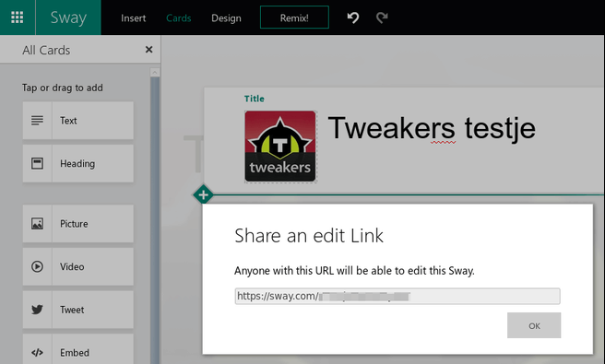Select the Tweakers logo image in title card
605x364 pixels.
pyautogui.click(x=280, y=147)
